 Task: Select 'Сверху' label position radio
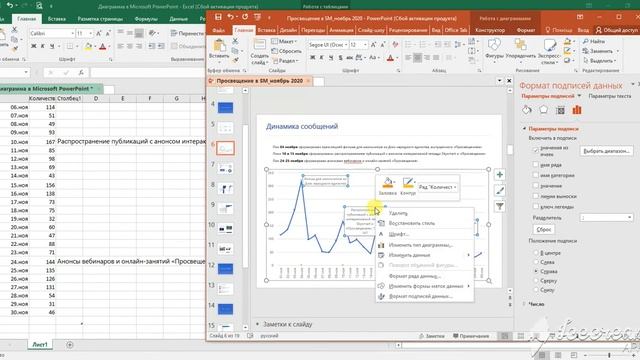click(x=536, y=280)
